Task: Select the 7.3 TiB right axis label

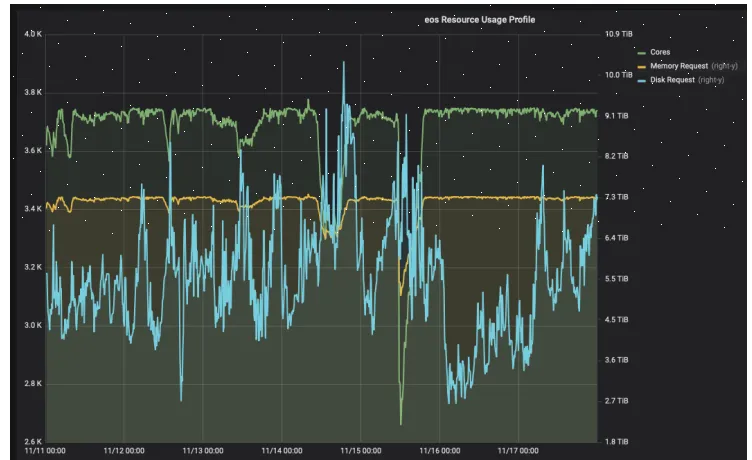Action: click(617, 197)
